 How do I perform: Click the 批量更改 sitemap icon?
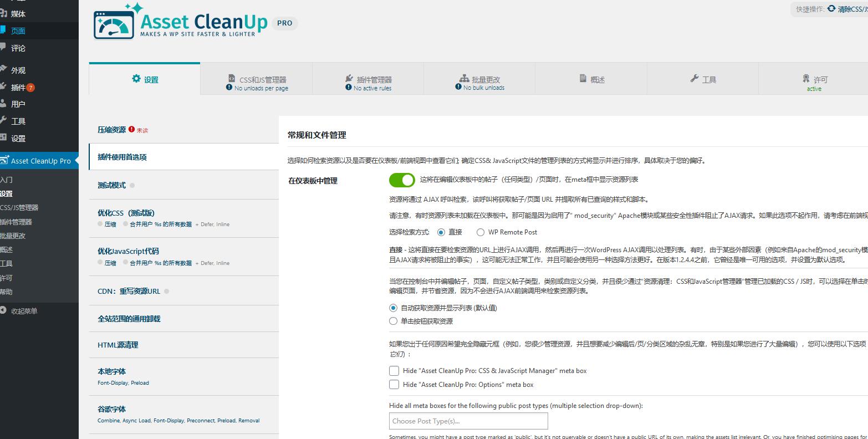464,79
